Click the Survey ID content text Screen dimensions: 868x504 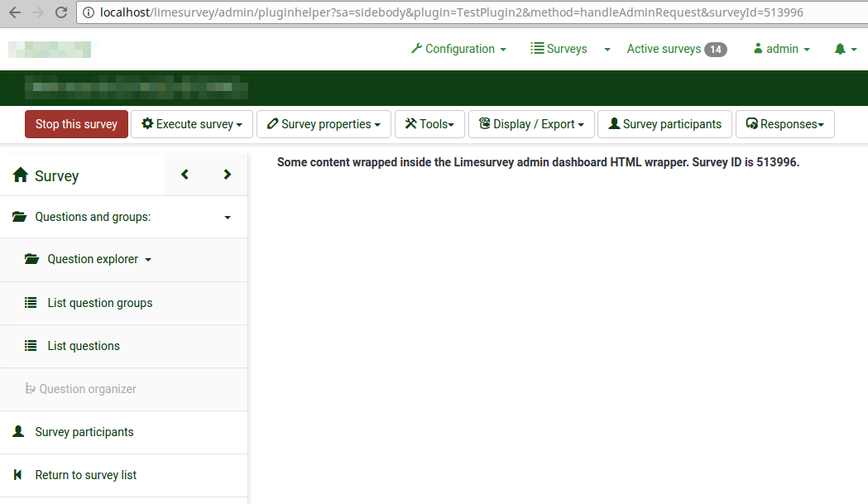pos(538,162)
